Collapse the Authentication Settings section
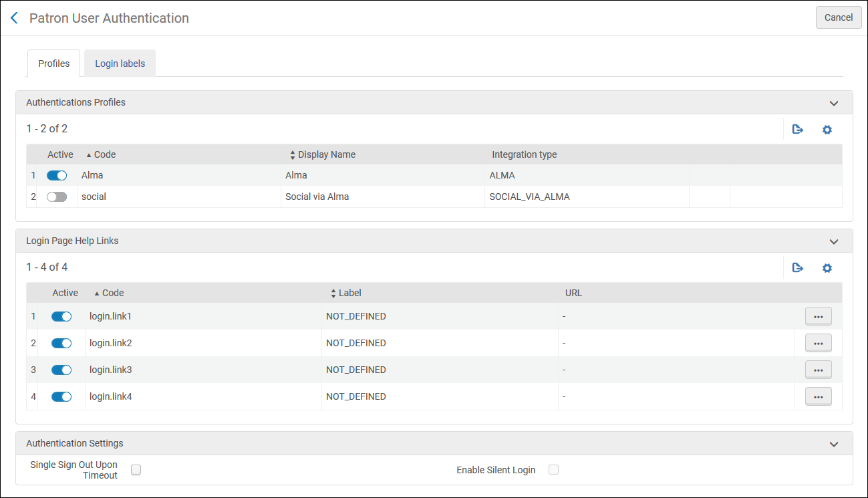Screen dimensions: 868x498 [833, 444]
